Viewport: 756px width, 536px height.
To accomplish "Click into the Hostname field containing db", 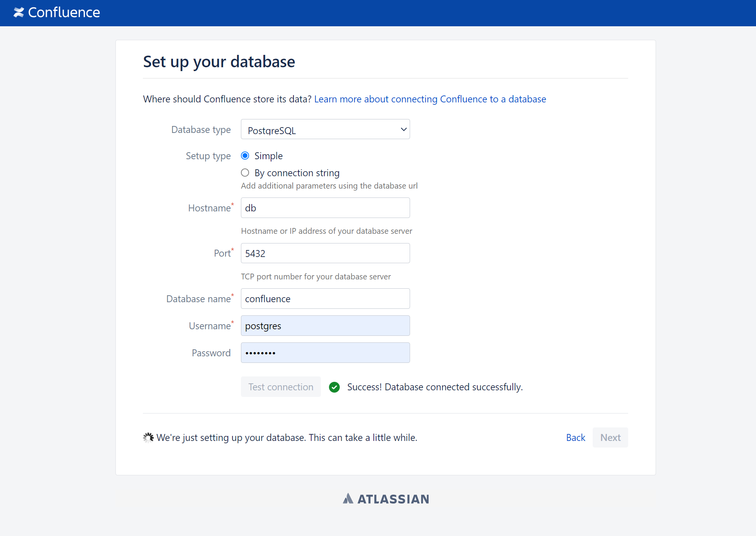I will pyautogui.click(x=325, y=208).
